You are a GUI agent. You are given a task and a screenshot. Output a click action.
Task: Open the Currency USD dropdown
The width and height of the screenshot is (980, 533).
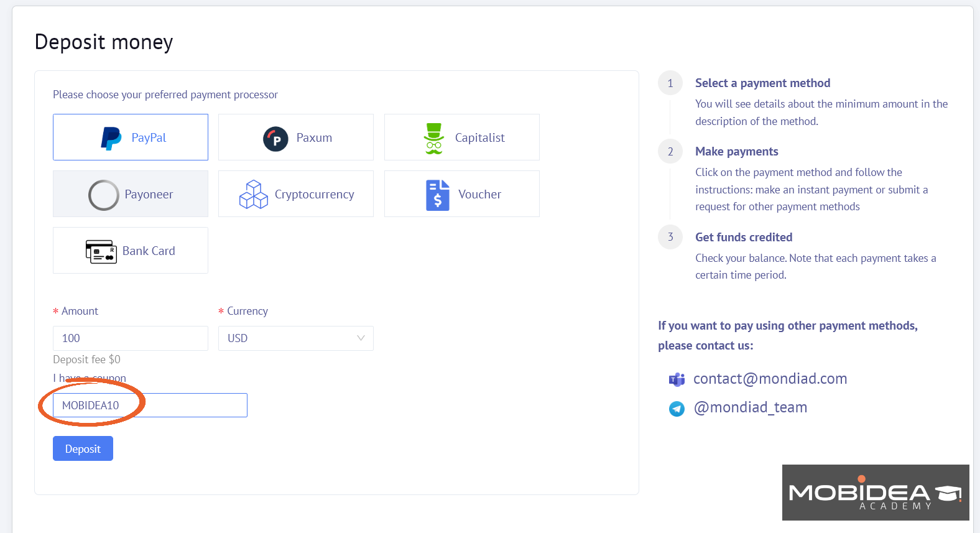[296, 338]
